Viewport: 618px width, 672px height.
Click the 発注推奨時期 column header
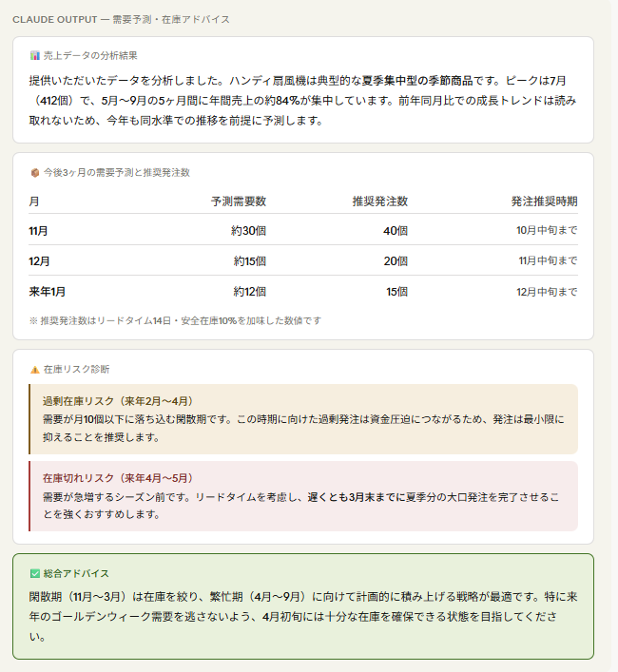[x=544, y=202]
